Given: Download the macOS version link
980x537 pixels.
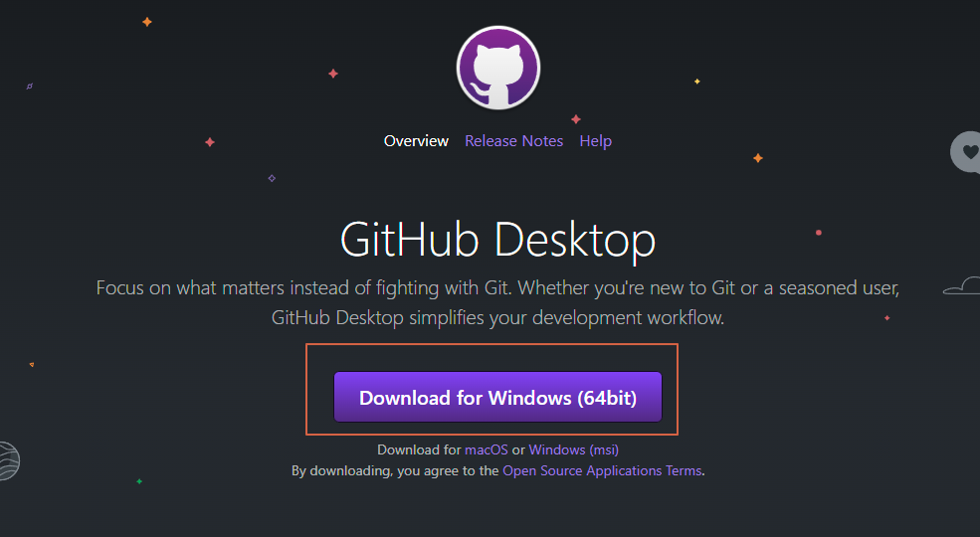Looking at the screenshot, I should coord(487,449).
